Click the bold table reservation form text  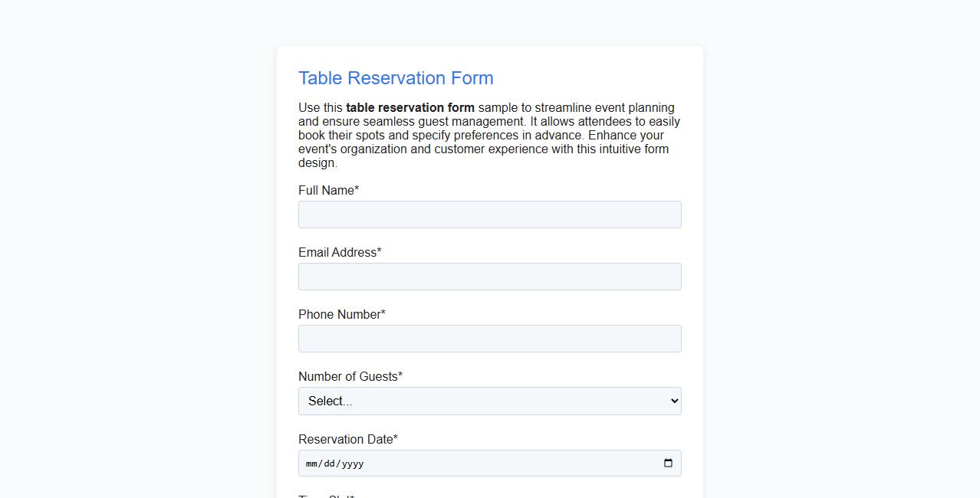click(x=410, y=107)
